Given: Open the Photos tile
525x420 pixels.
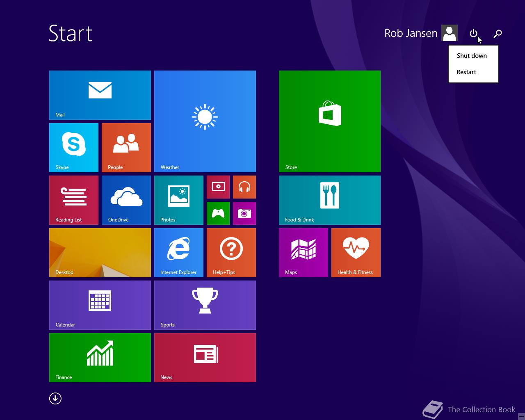Looking at the screenshot, I should coord(179,200).
